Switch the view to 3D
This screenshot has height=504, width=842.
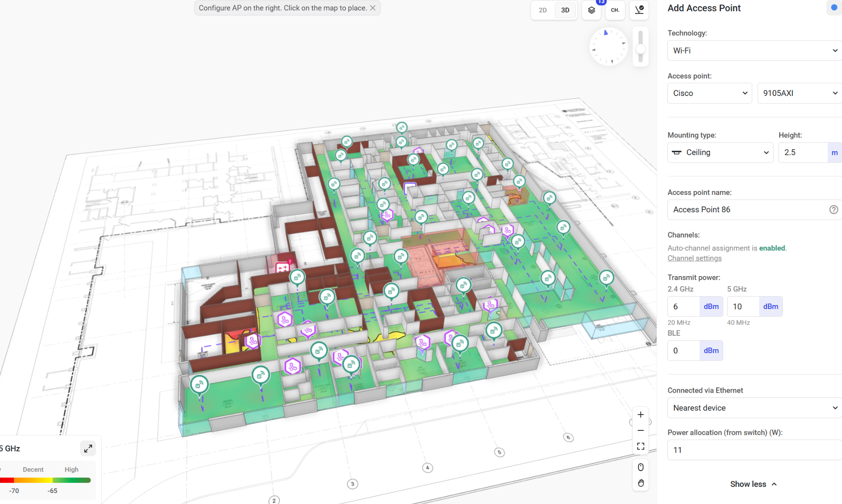pyautogui.click(x=565, y=10)
